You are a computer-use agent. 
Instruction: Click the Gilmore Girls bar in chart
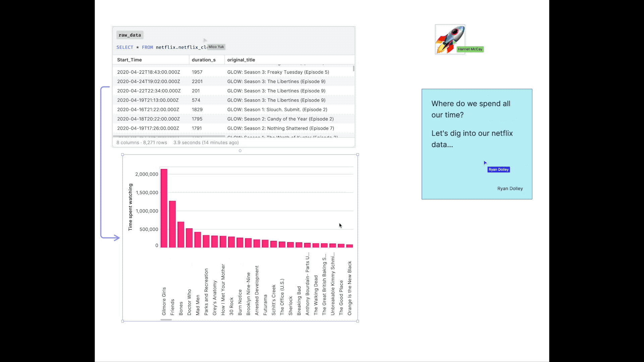164,208
